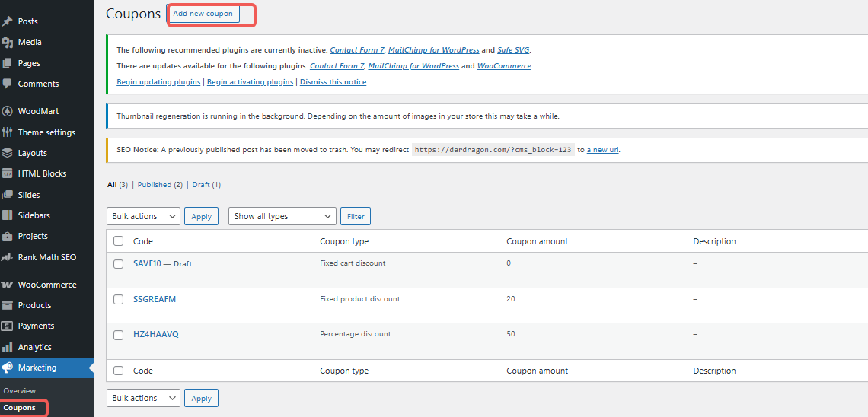Click the Payments dollar icon

7,326
